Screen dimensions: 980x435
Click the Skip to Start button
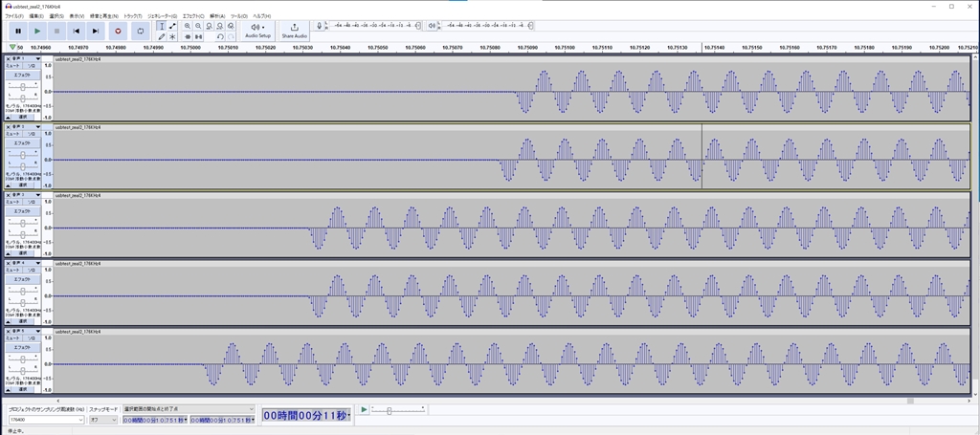(x=77, y=31)
